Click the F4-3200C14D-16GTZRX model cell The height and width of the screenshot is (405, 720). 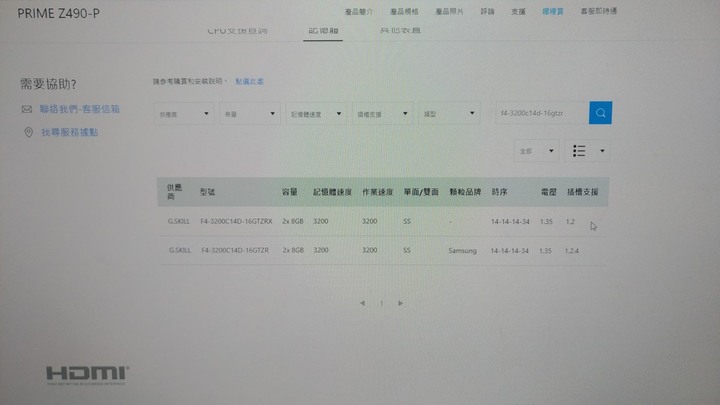click(x=236, y=221)
